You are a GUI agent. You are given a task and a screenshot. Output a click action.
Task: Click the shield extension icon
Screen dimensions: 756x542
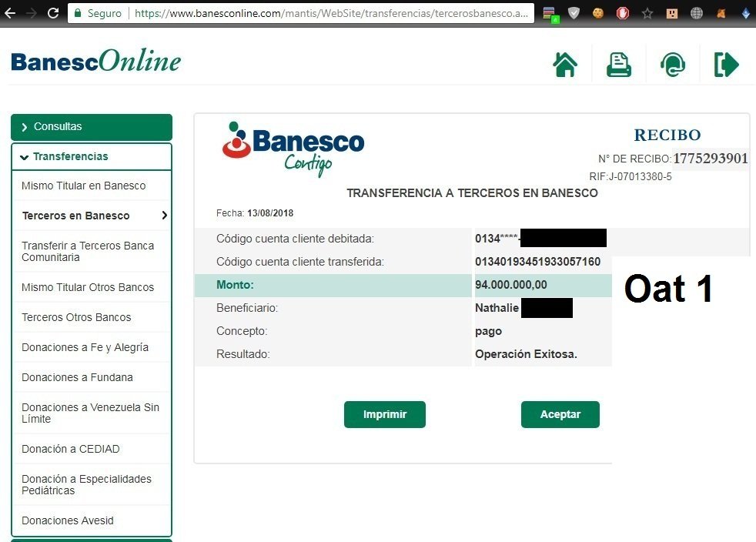(574, 14)
